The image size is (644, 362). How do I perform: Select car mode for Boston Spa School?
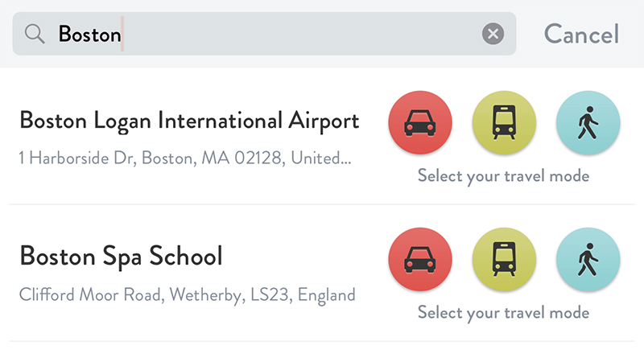pos(420,259)
